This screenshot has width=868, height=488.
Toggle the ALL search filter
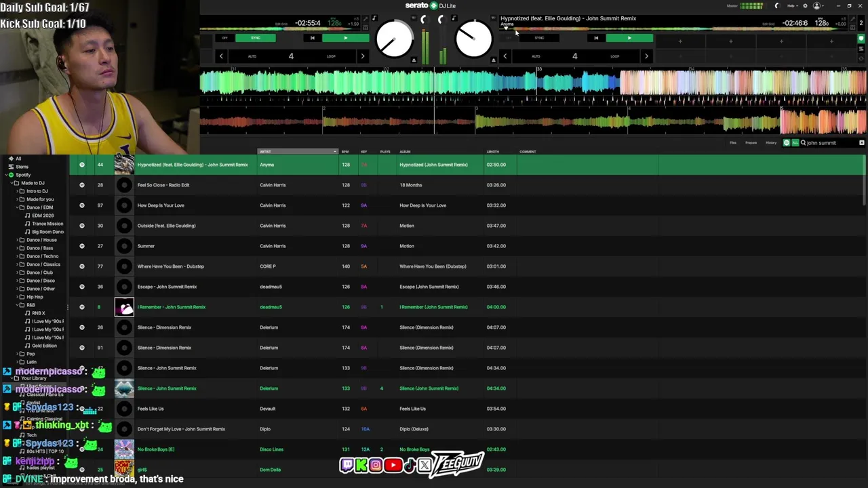(x=795, y=143)
